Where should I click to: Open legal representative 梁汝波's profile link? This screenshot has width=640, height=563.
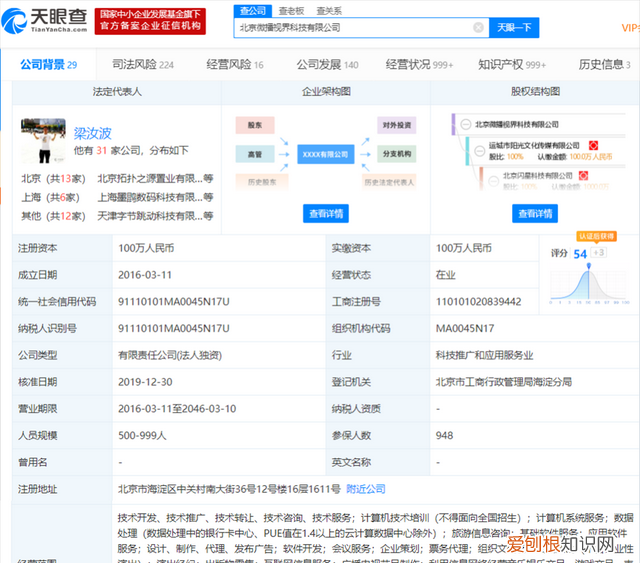pyautogui.click(x=93, y=134)
